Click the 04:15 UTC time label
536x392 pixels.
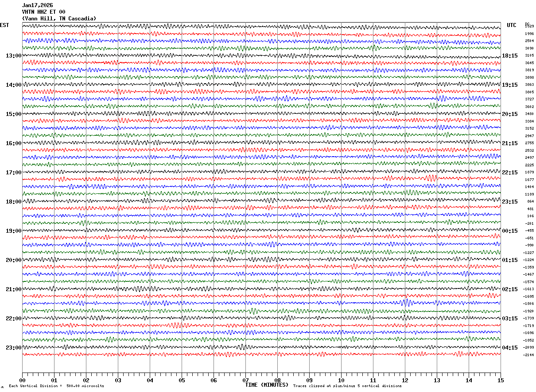(x=510, y=348)
